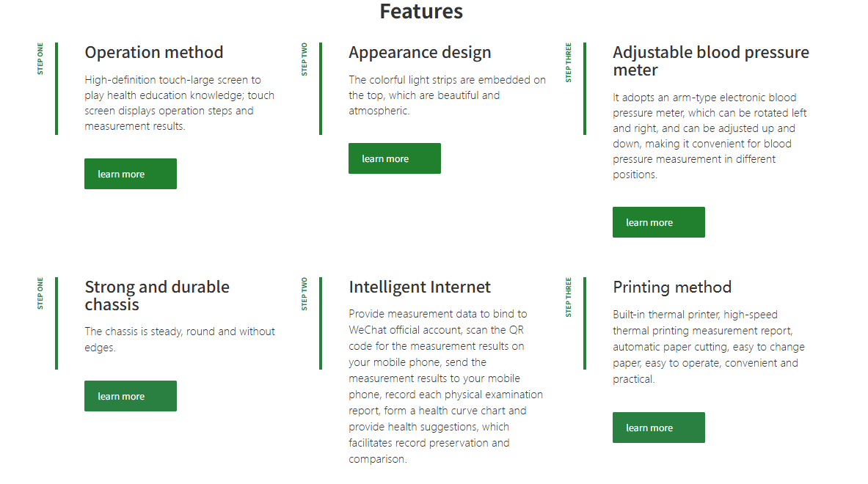This screenshot has height=484, width=868.
Task: Open learn more under Printing method
Action: tap(658, 428)
